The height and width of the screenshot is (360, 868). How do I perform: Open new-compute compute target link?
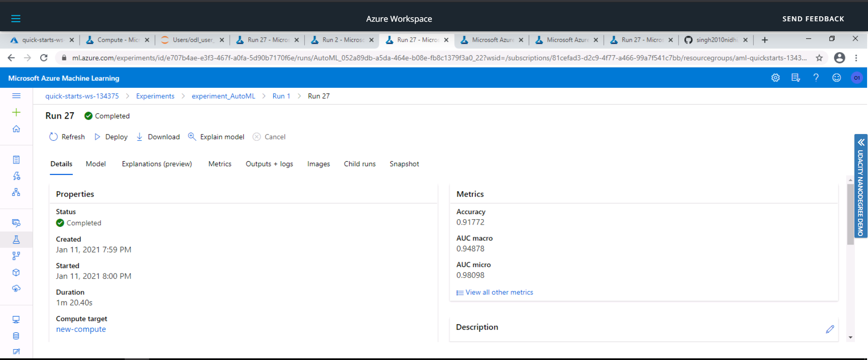[81, 329]
